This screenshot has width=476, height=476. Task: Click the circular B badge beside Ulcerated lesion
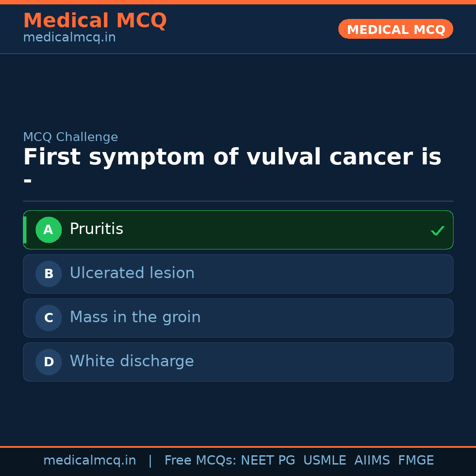48,274
